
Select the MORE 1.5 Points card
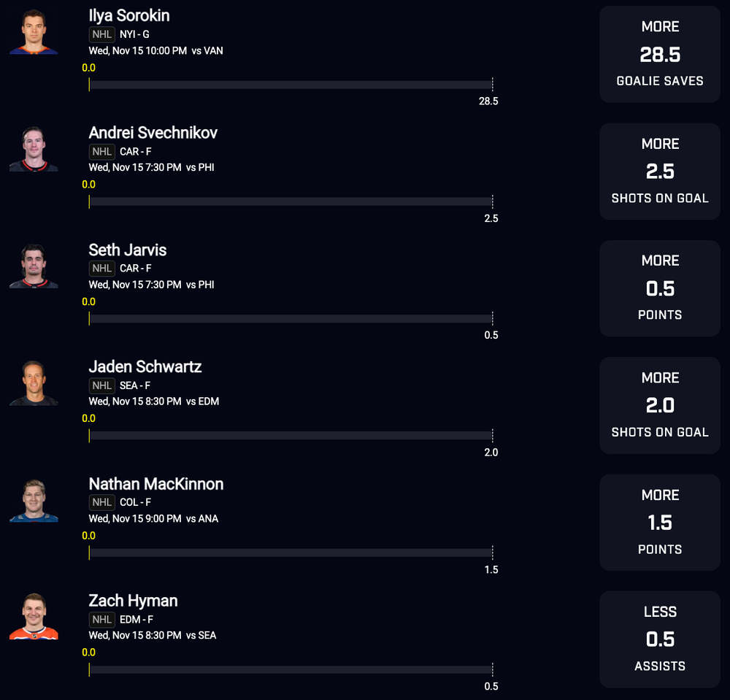tap(660, 522)
